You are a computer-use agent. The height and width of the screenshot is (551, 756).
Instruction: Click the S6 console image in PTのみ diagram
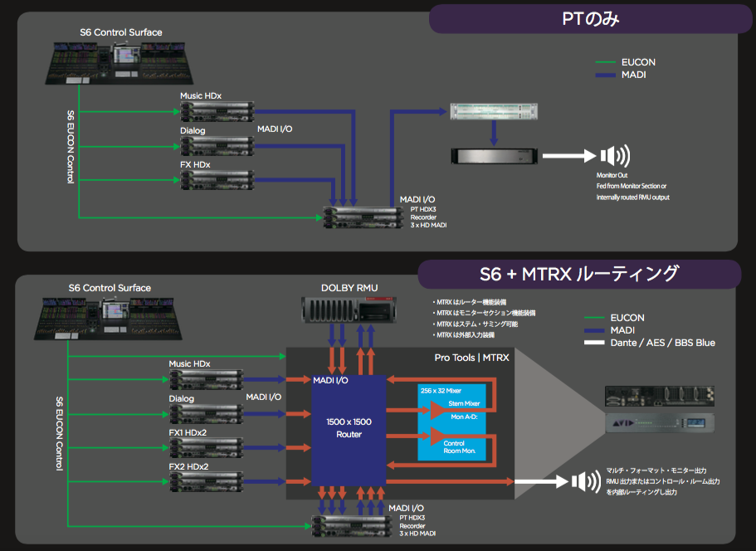coord(119,63)
